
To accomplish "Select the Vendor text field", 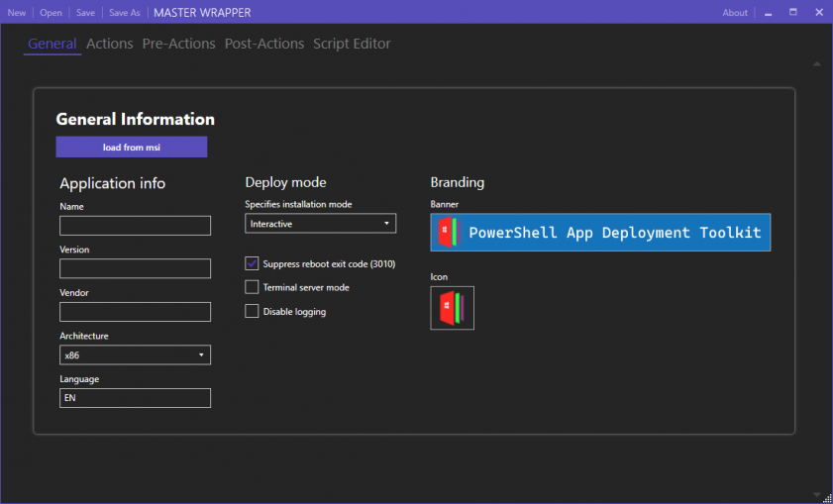I will 135,312.
